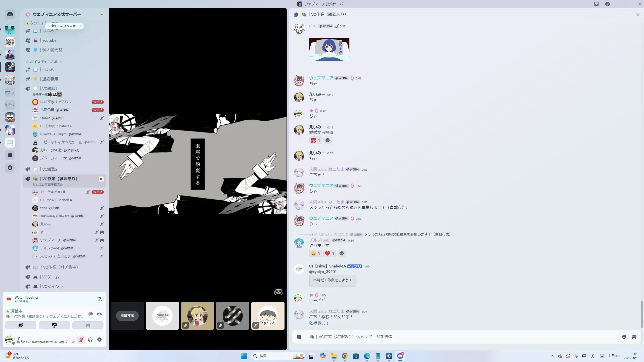This screenshot has height=362, width=644.
Task: Open Discord direct messages home icon
Action: (10, 14)
